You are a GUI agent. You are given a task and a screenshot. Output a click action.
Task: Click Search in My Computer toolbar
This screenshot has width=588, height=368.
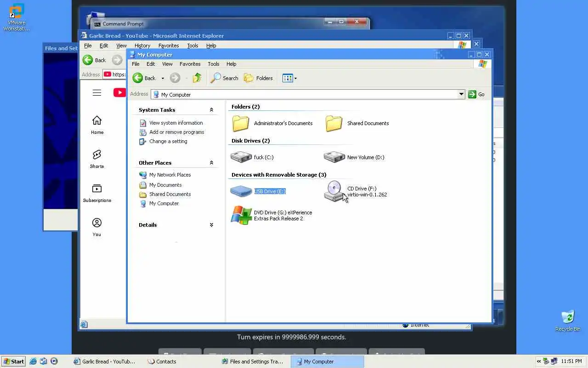224,78
